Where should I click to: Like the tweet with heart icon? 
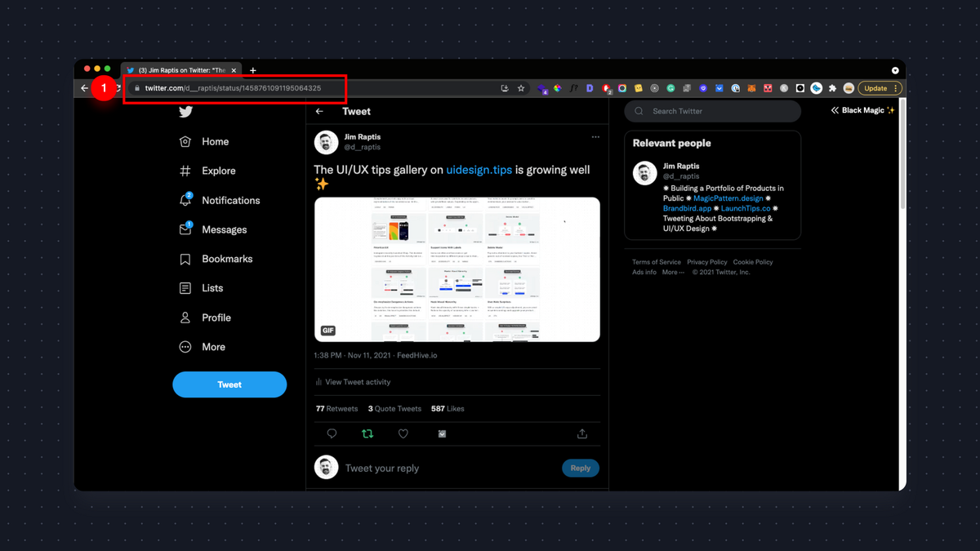(403, 433)
